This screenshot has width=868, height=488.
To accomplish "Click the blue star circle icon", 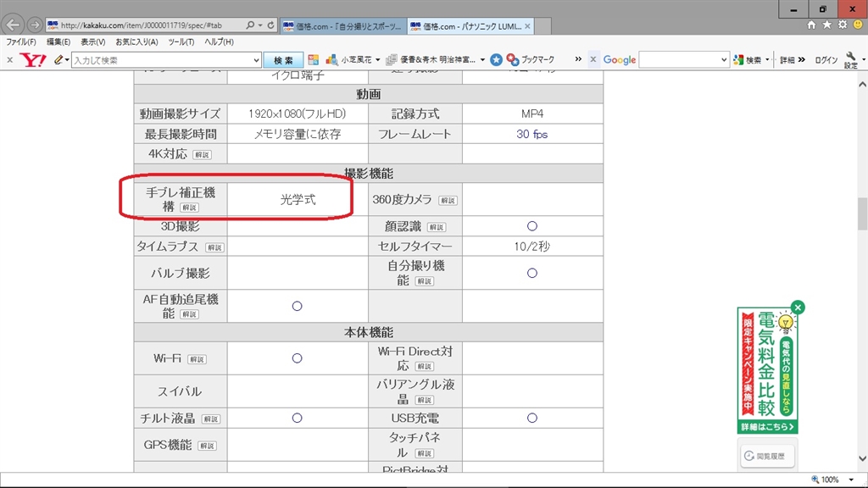I will click(x=496, y=60).
